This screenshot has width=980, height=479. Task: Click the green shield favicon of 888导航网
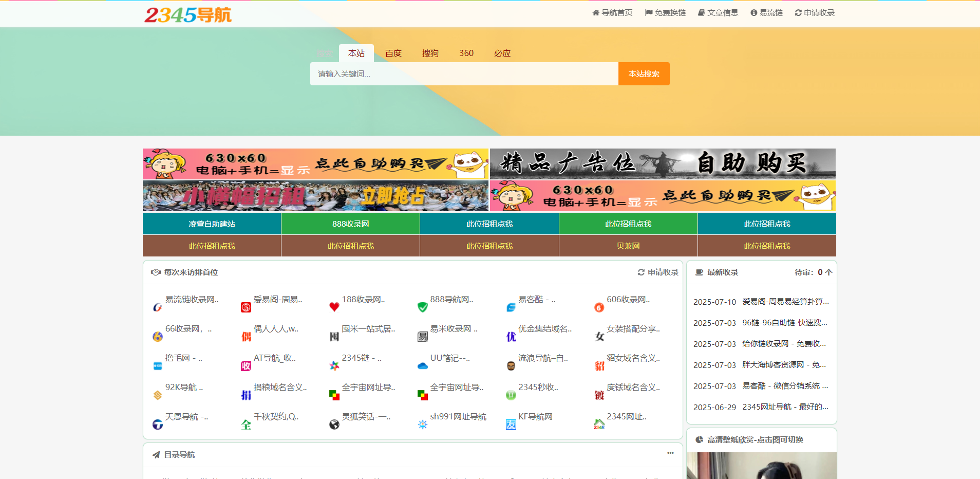(423, 307)
